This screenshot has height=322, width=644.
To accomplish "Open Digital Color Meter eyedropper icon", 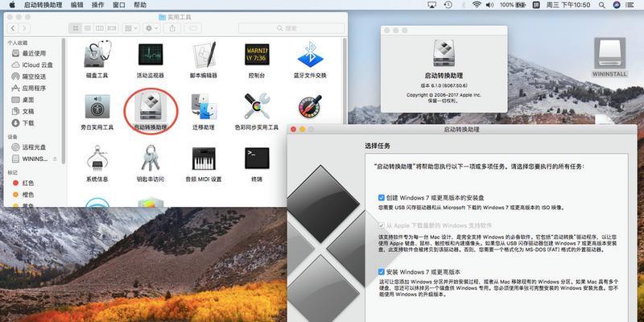I will 310,107.
